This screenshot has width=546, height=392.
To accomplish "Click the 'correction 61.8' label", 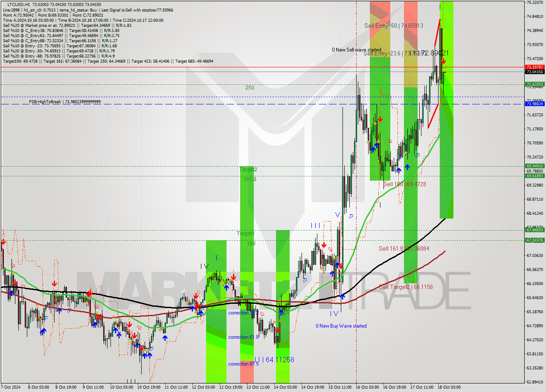I will pyautogui.click(x=244, y=337).
